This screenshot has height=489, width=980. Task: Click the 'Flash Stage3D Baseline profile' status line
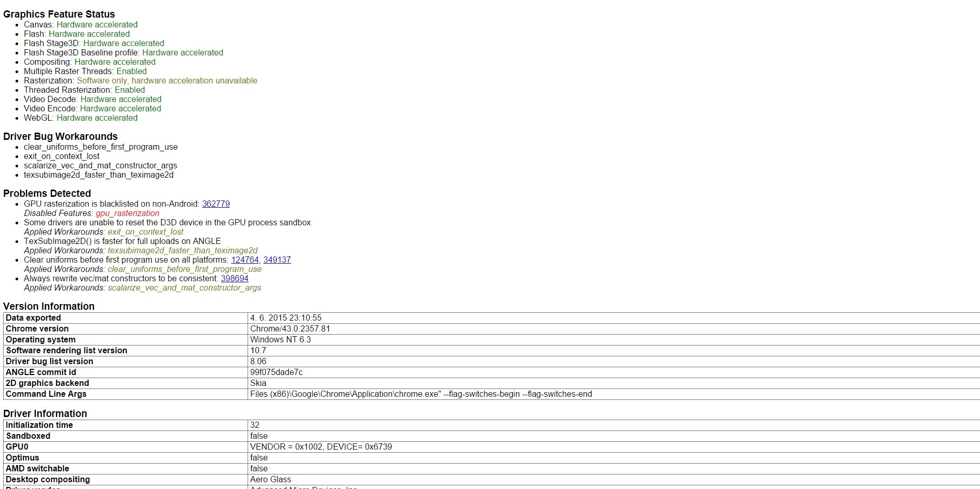pos(123,53)
